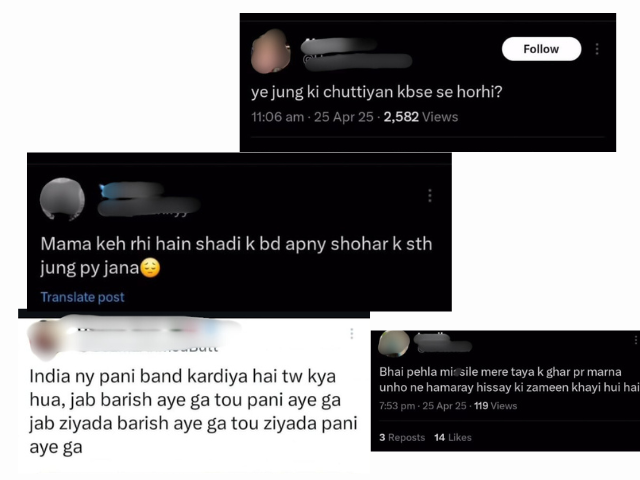Click 2,582 Views count
Screen dimensions: 640x480
coord(421,117)
